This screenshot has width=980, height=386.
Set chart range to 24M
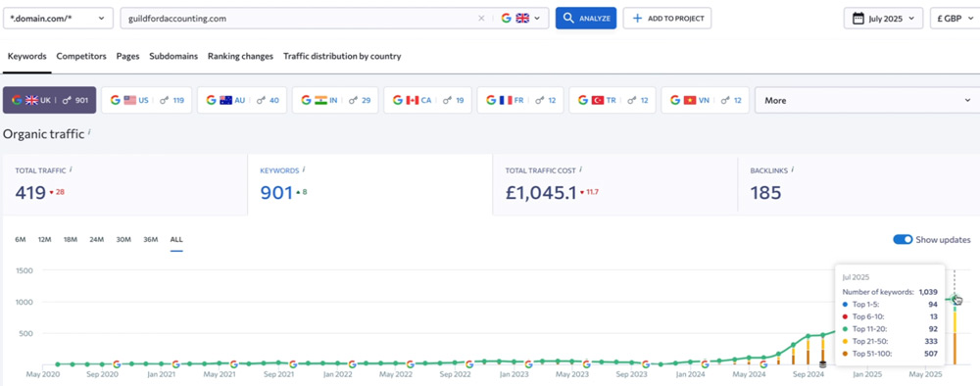(x=96, y=239)
